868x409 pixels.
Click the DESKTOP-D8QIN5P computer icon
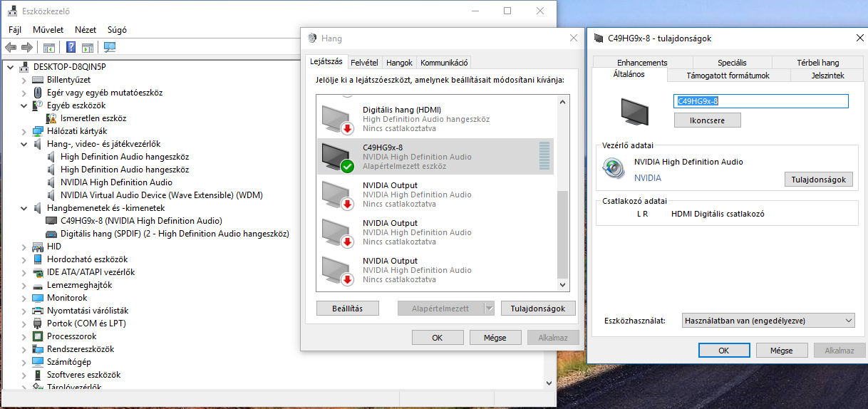coord(24,67)
